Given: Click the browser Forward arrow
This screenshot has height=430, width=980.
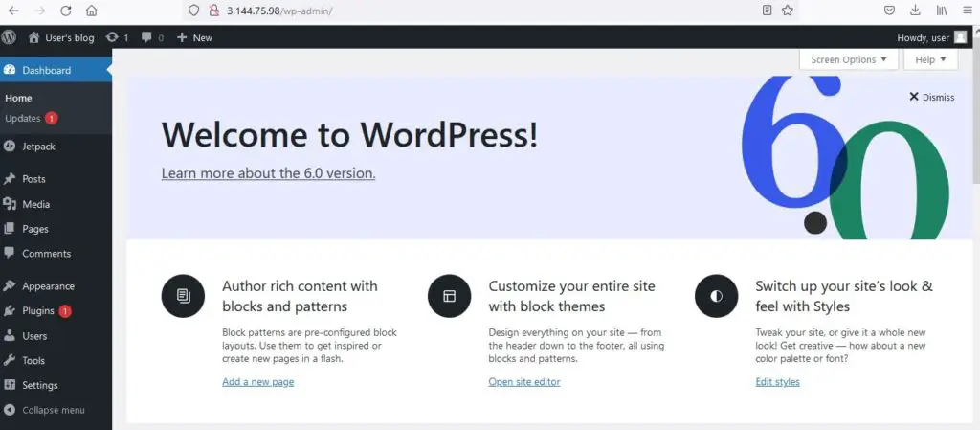Looking at the screenshot, I should click(x=39, y=11).
